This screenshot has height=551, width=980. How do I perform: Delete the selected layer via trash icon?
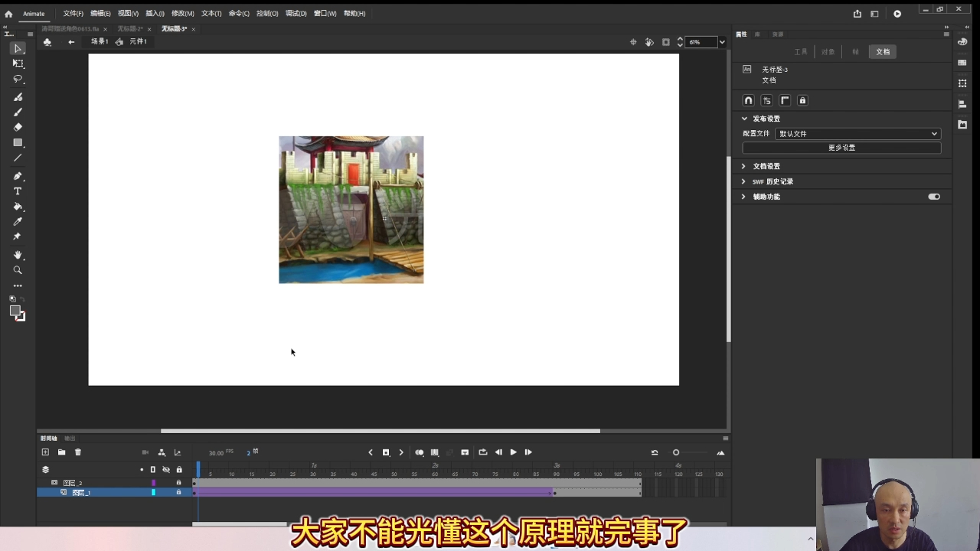[x=77, y=452]
